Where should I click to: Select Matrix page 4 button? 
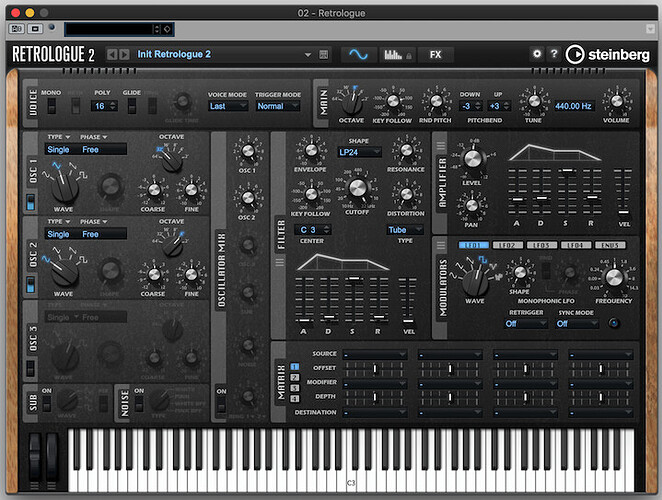pos(295,398)
